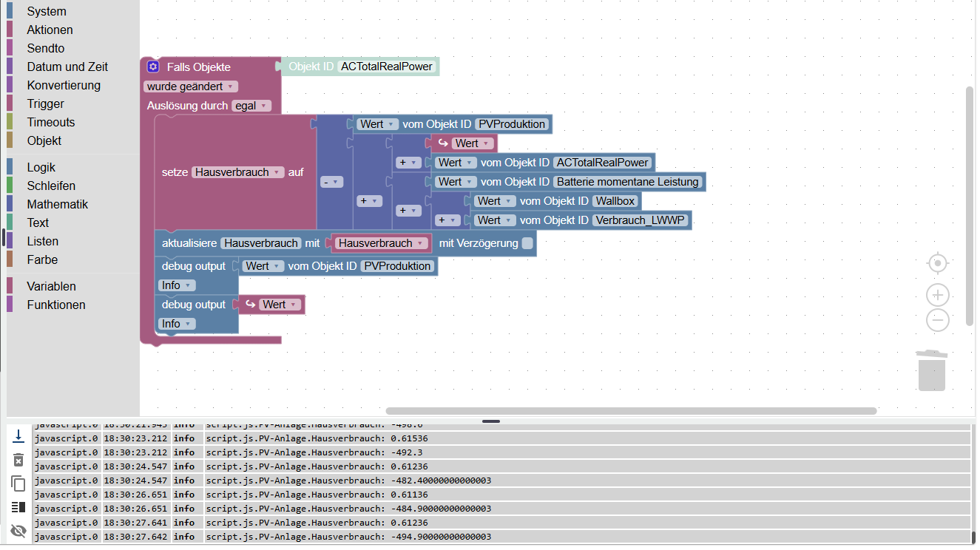Select Hausverbrauch object ID in aktualisiere block
This screenshot has height=550, width=980.
click(261, 243)
